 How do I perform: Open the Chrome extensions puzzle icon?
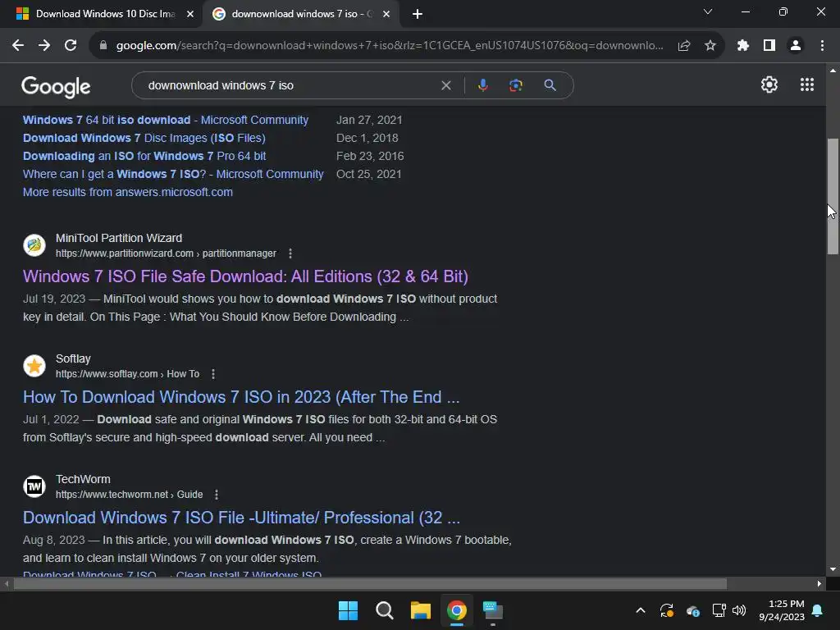tap(743, 46)
